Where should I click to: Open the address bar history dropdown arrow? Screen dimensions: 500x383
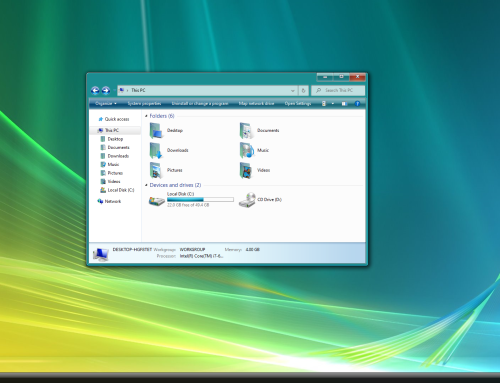point(293,90)
